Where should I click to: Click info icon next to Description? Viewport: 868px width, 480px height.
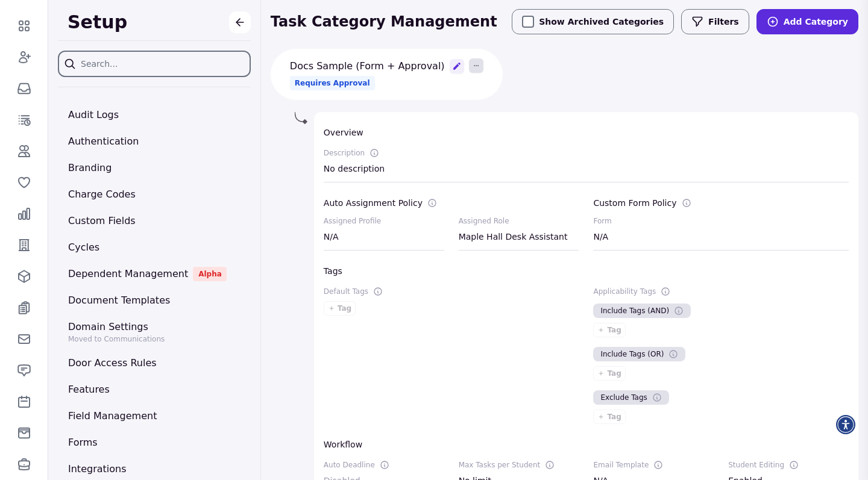tap(374, 153)
